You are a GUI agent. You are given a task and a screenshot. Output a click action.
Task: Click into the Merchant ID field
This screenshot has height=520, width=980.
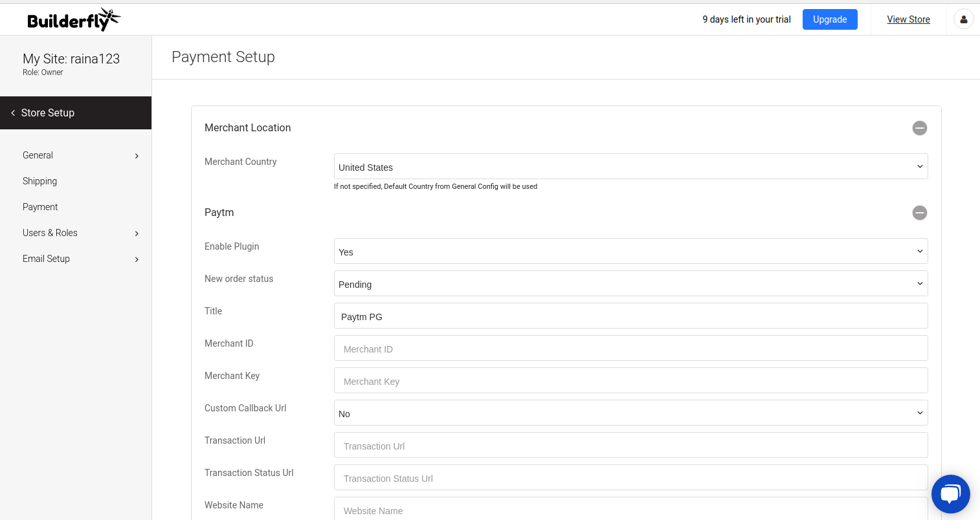(630, 349)
